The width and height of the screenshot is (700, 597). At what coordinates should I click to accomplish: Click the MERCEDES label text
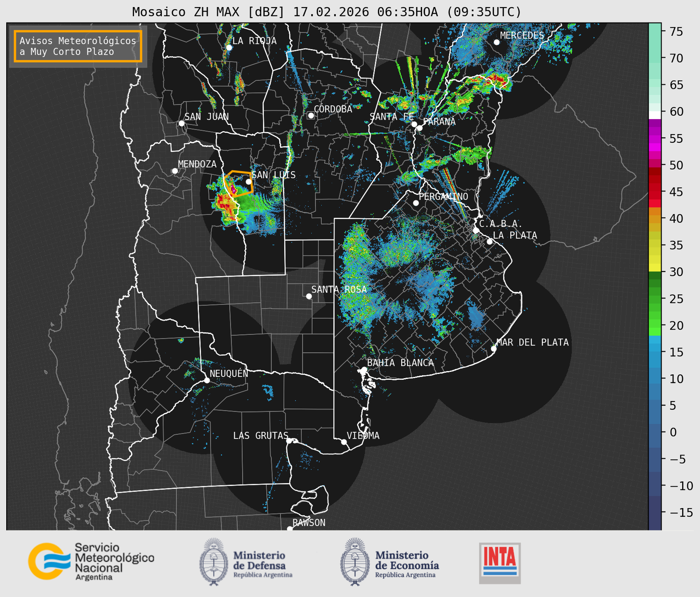522,35
